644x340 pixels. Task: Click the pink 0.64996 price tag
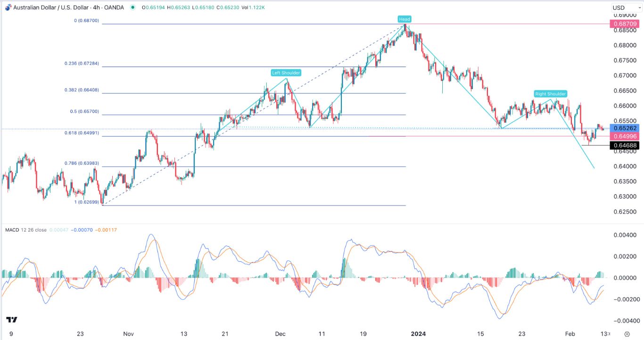[x=624, y=136]
